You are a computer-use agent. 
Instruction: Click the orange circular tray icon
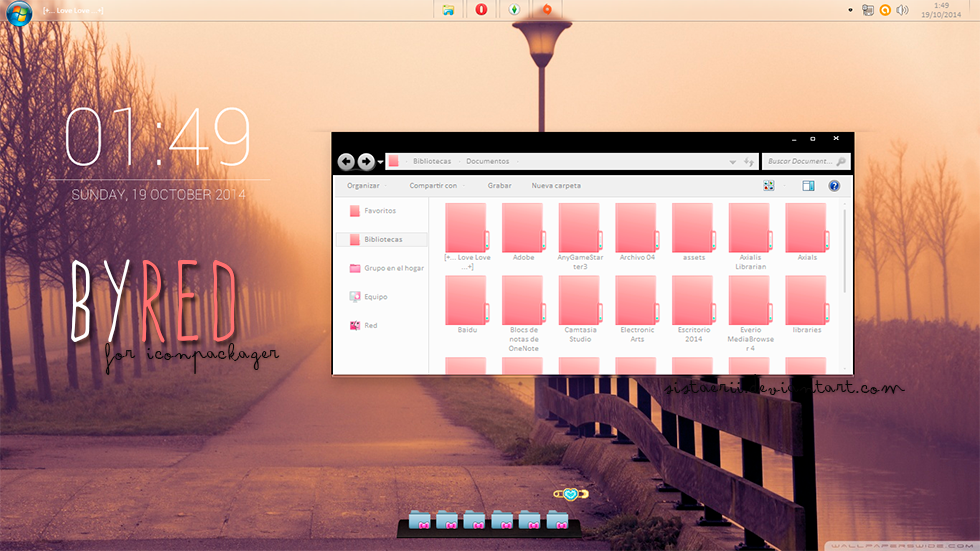[x=885, y=10]
